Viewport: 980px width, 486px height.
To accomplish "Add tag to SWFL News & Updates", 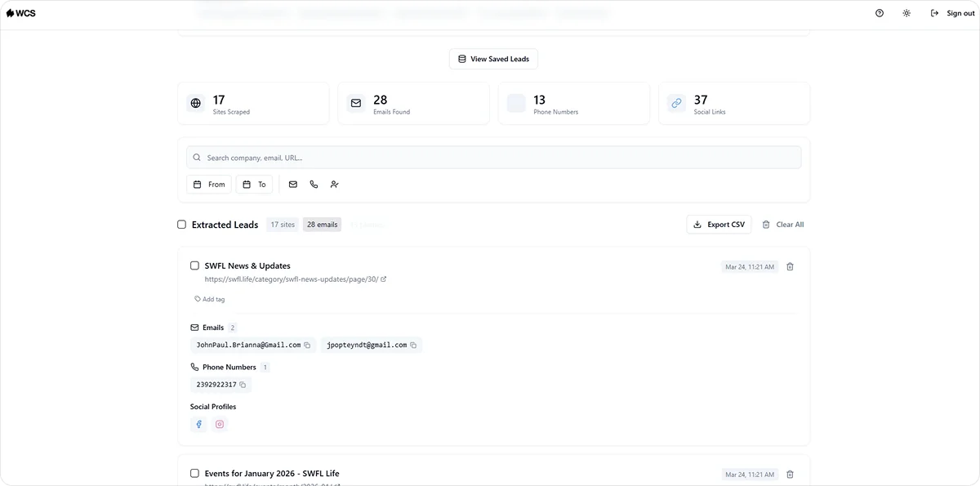I will click(x=210, y=299).
